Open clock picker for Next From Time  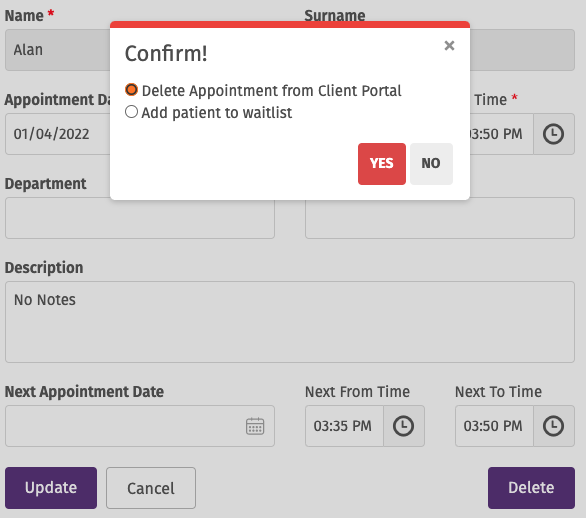coord(404,426)
